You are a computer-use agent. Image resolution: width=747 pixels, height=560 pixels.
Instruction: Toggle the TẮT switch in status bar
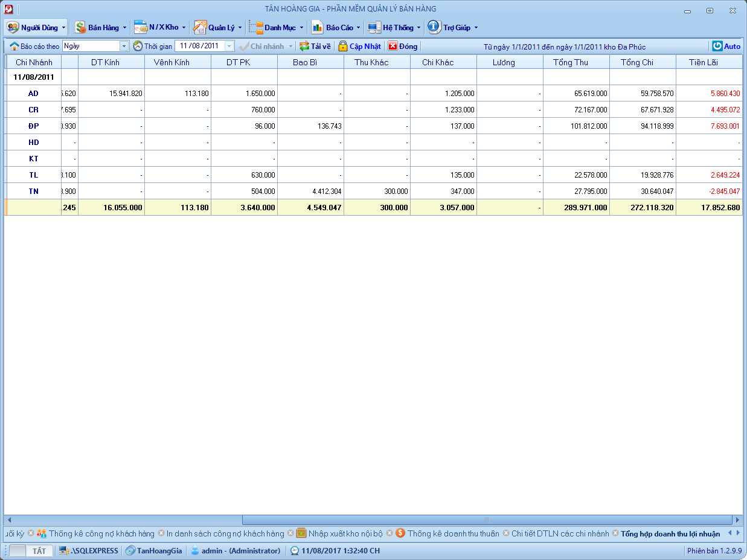click(x=31, y=550)
